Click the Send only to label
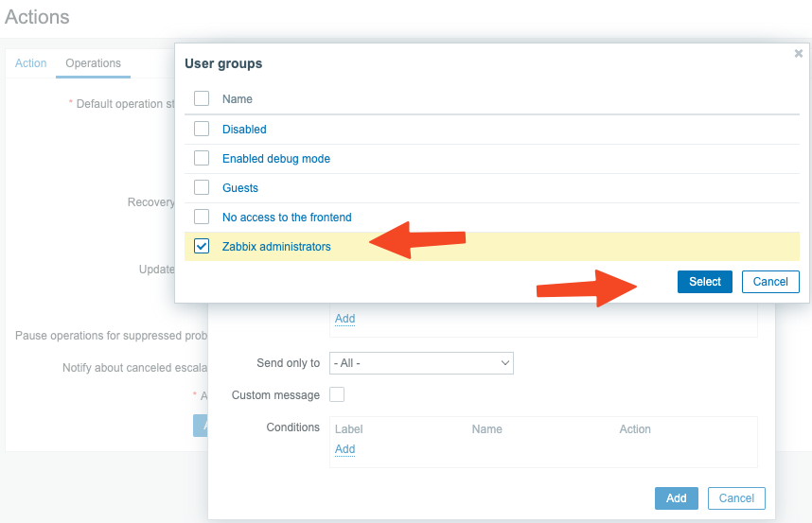The width and height of the screenshot is (812, 523). (289, 363)
